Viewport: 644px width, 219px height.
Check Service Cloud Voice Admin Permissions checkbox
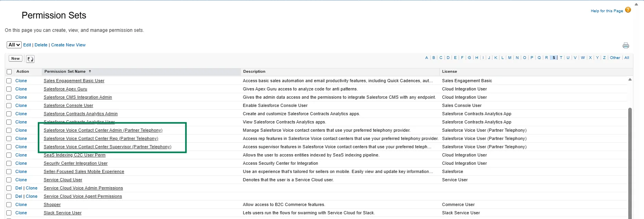coord(9,188)
